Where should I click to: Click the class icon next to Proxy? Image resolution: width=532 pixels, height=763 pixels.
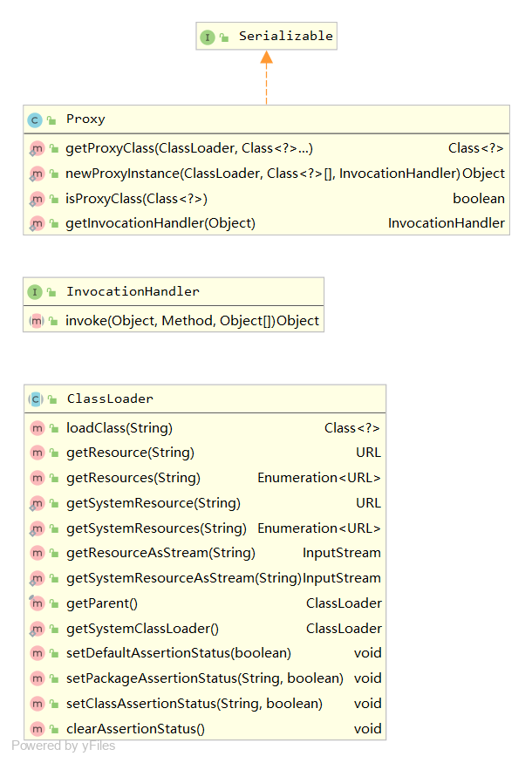[35, 119]
